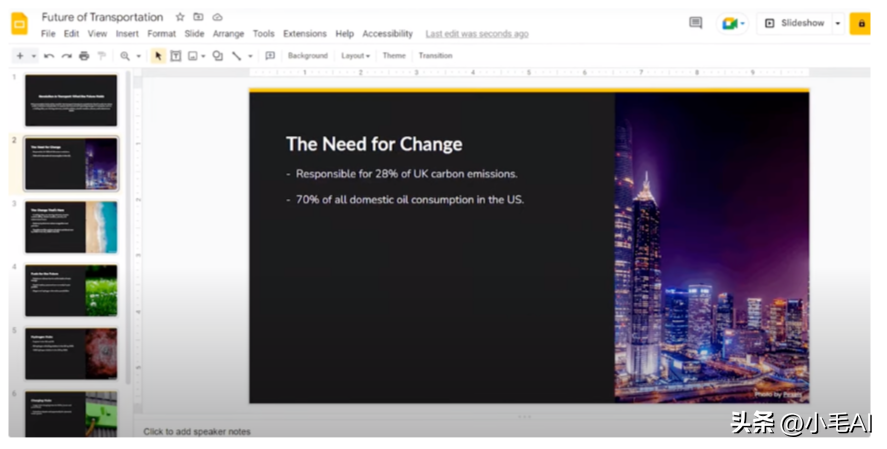Start a Google Meet call
887x449 pixels.
point(733,23)
